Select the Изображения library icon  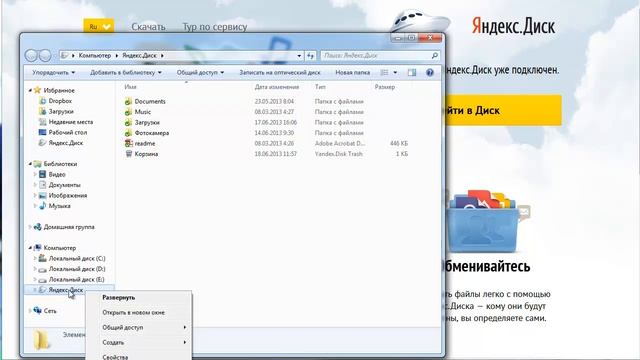click(x=42, y=196)
